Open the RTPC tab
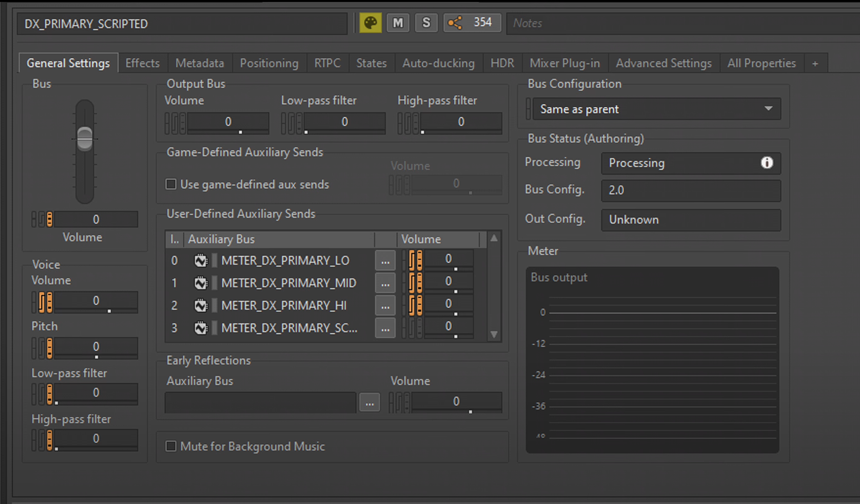The image size is (860, 504). click(x=327, y=63)
